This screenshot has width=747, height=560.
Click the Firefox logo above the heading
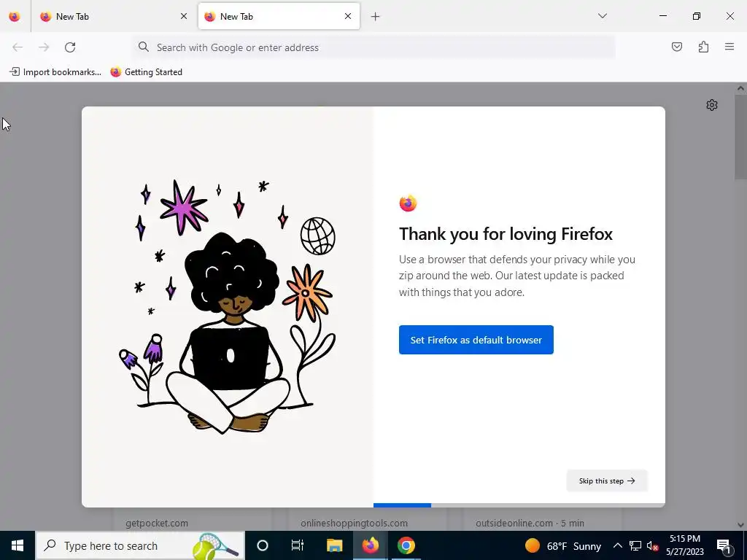[408, 203]
